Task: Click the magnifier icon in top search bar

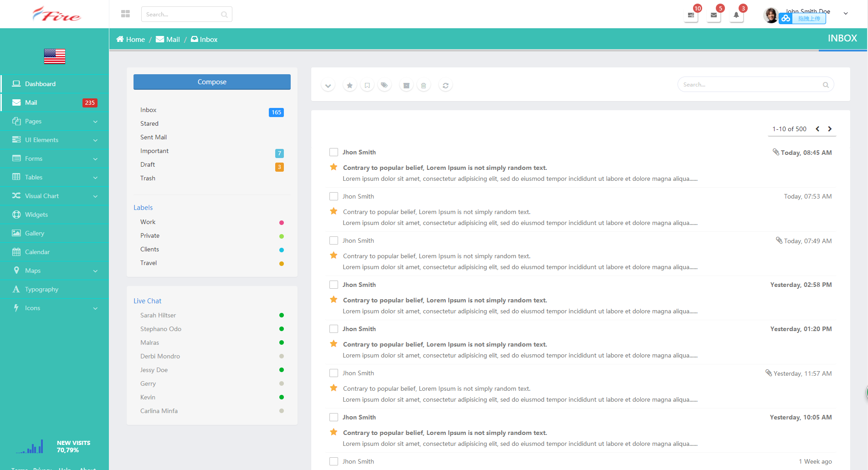Action: coord(224,15)
